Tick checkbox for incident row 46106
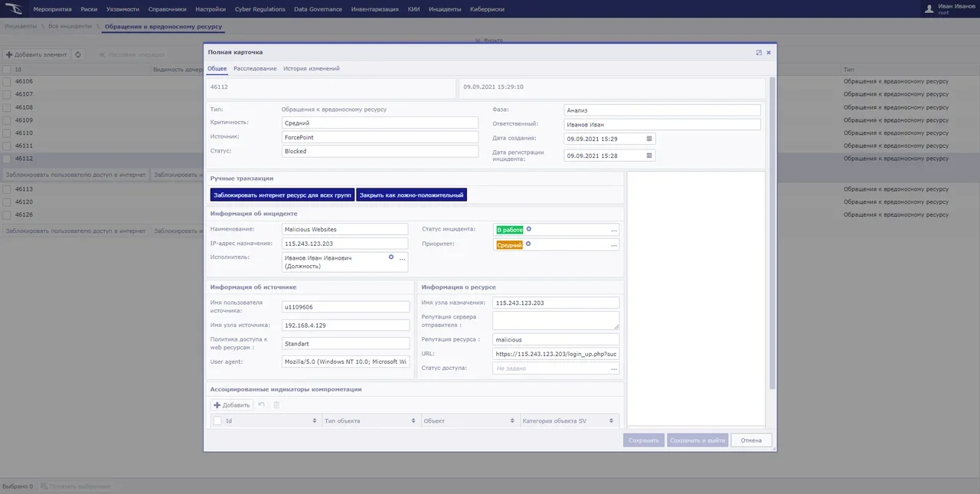 [x=6, y=81]
